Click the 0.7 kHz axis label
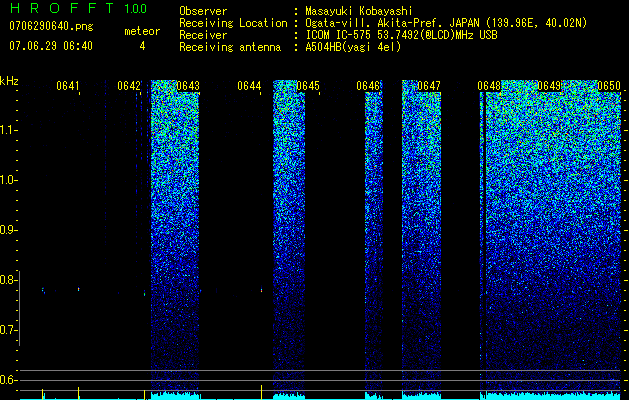629x400 pixels. (x=8, y=330)
